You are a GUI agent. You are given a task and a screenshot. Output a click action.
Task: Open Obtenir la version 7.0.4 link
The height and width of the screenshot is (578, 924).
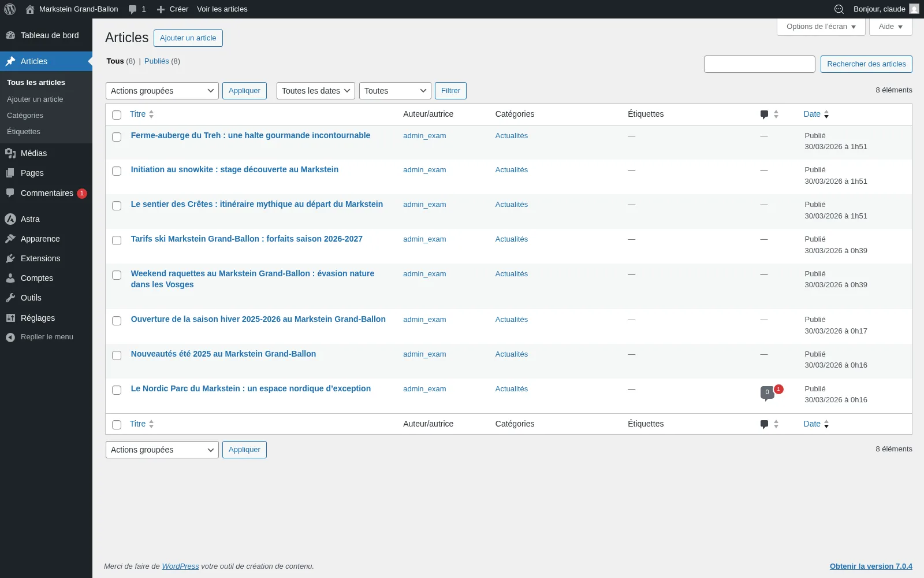(871, 566)
